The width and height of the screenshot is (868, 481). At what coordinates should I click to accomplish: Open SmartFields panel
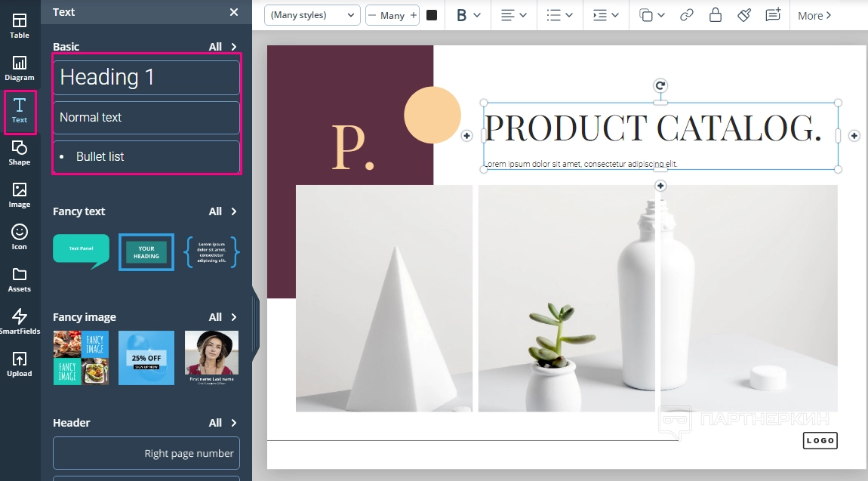click(x=20, y=321)
